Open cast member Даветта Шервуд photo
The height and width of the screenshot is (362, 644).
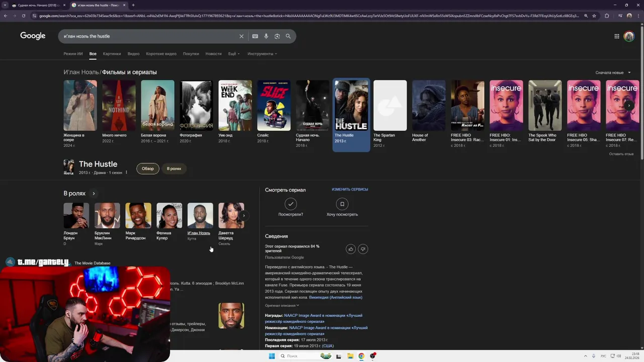click(231, 216)
